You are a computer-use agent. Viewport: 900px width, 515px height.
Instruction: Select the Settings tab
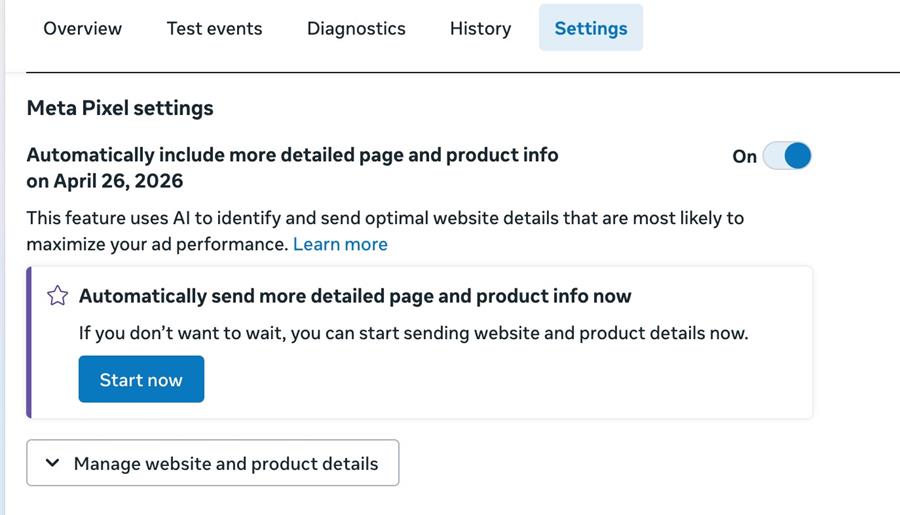(x=591, y=28)
